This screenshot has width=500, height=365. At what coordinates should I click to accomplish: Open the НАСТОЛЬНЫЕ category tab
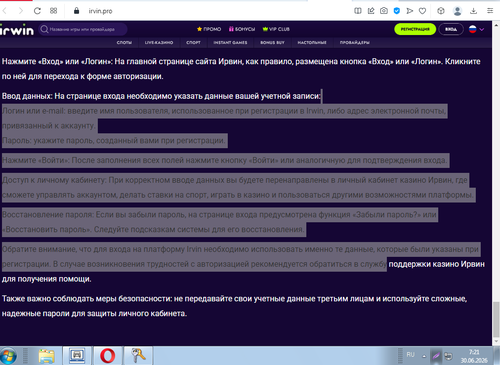312,42
